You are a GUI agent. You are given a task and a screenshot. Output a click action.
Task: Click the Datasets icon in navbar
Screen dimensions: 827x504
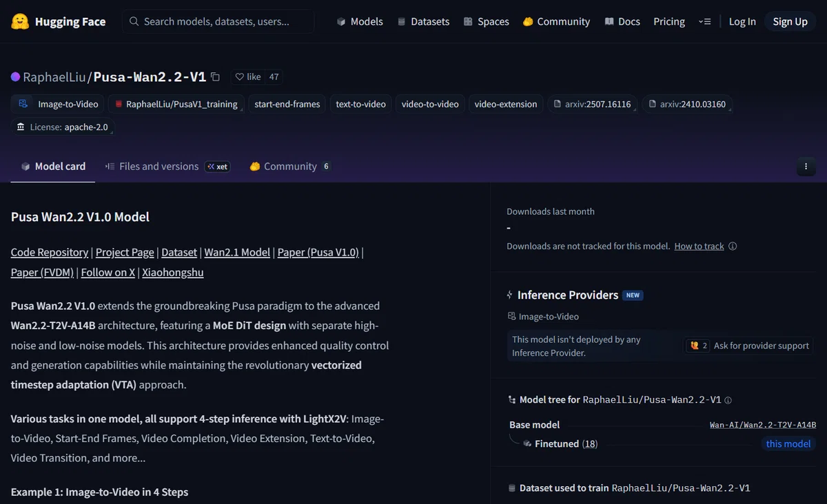coord(402,21)
